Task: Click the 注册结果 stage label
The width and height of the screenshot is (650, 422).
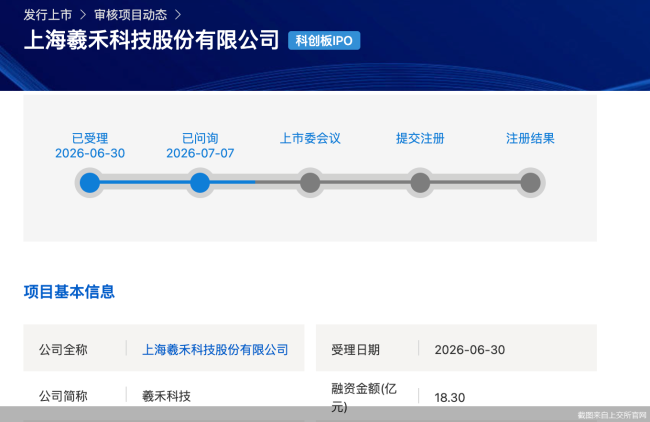Action: [530, 138]
